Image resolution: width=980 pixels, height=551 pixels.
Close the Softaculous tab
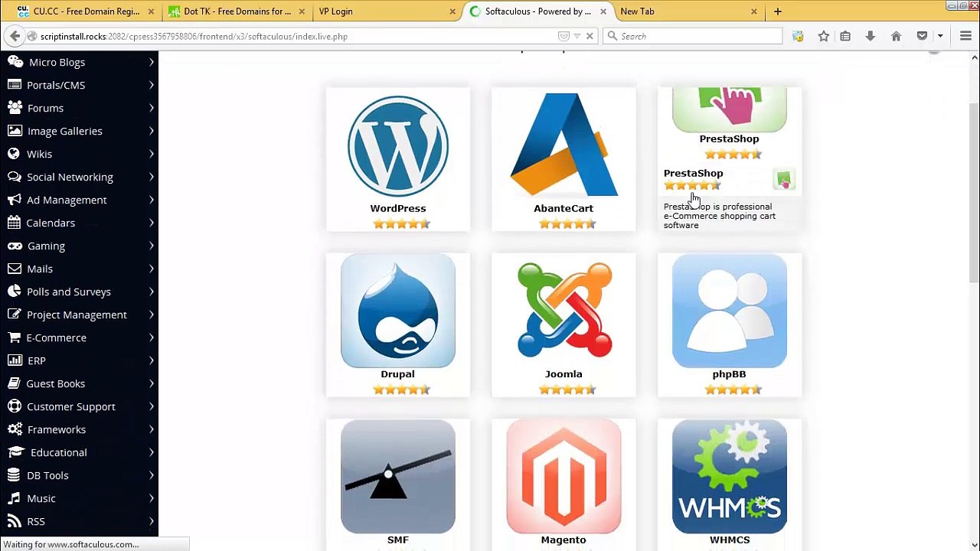(603, 11)
